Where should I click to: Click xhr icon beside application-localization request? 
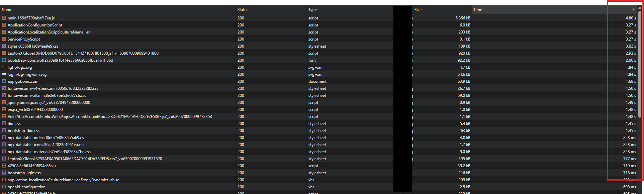pyautogui.click(x=4, y=180)
